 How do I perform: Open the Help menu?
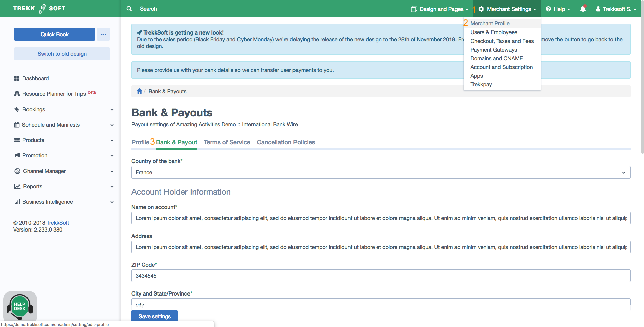(x=557, y=9)
